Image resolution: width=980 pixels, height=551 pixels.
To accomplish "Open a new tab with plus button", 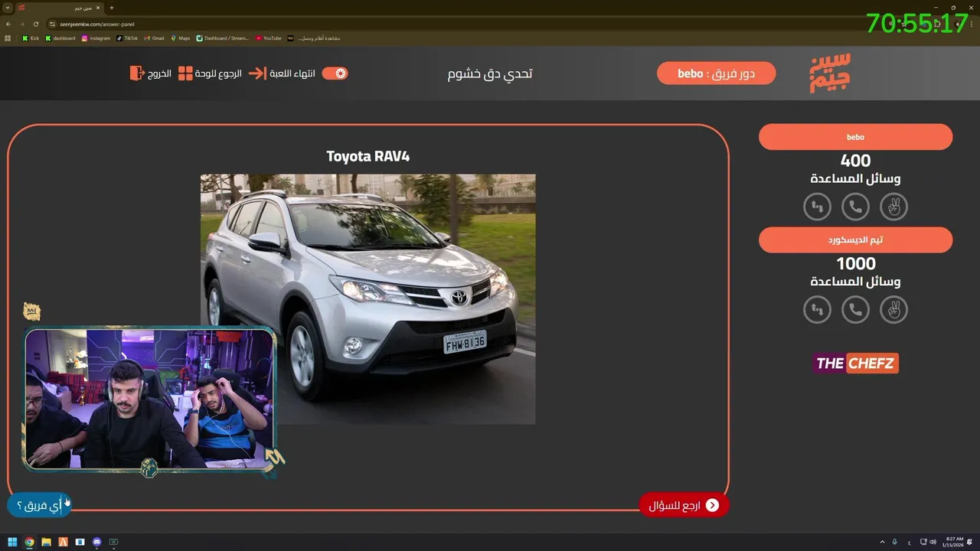I will click(112, 8).
